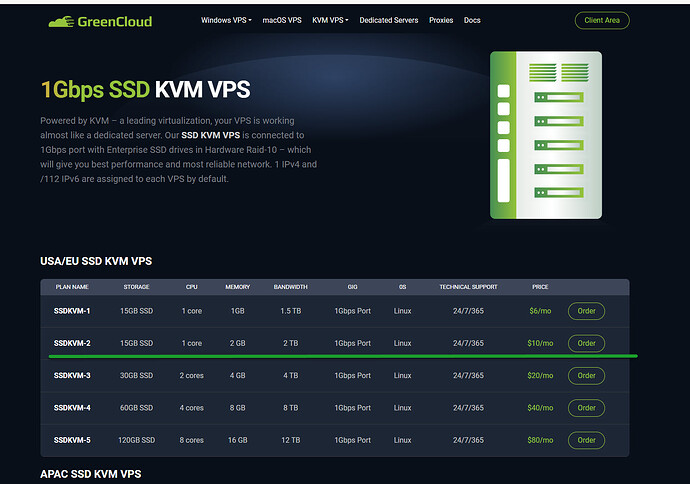Click the 16 GB memory cell

[238, 440]
